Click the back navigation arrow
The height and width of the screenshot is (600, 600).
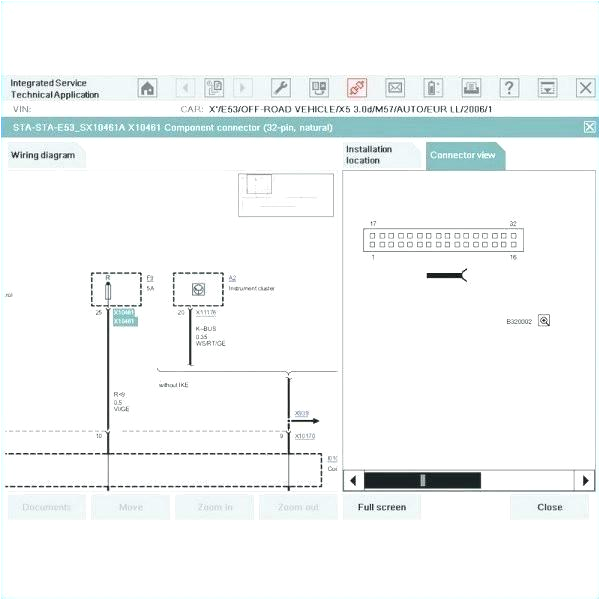(185, 88)
